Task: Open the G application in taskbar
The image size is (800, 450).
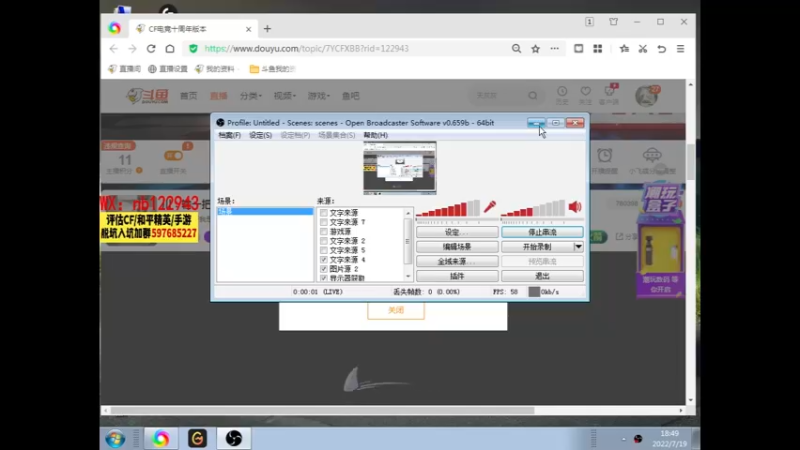Action: point(197,438)
